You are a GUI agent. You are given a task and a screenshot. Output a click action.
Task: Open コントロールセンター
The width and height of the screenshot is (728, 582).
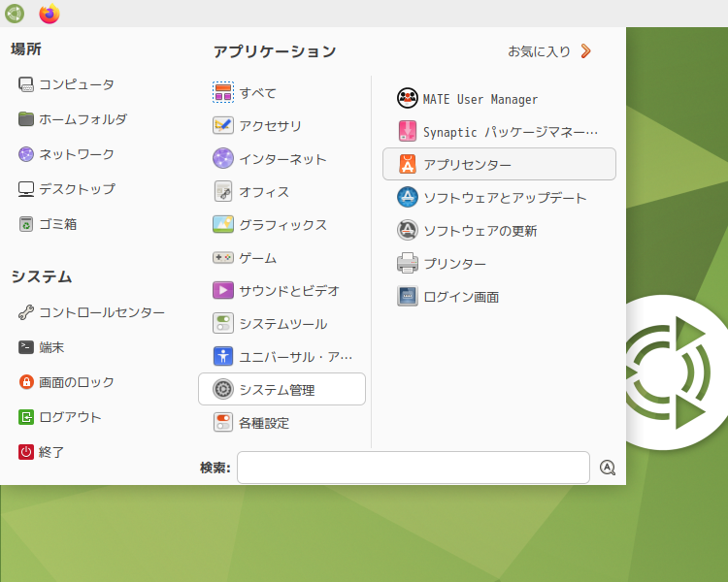coord(91,312)
